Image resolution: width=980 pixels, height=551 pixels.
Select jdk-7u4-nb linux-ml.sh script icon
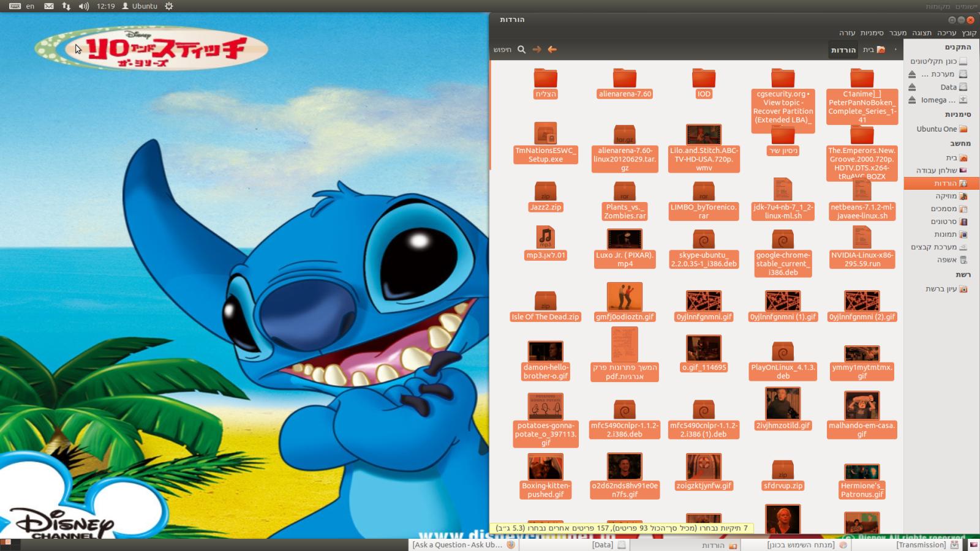[x=783, y=189]
